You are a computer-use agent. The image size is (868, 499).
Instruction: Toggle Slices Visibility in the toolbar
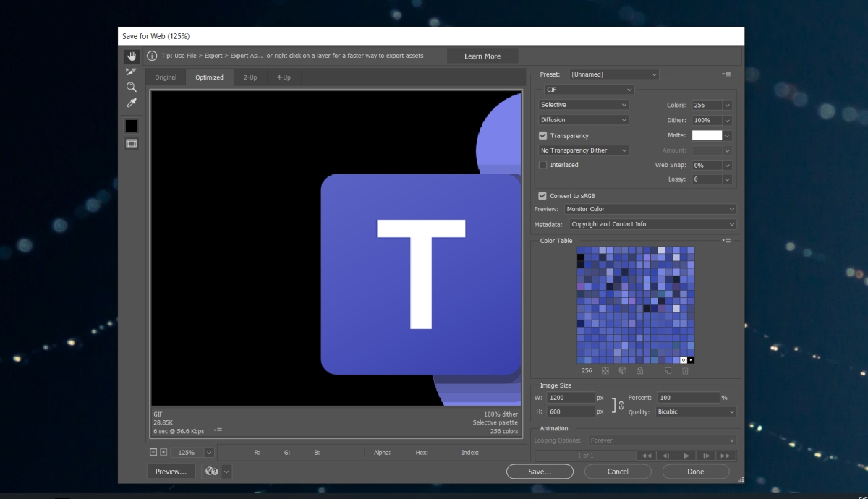click(131, 142)
